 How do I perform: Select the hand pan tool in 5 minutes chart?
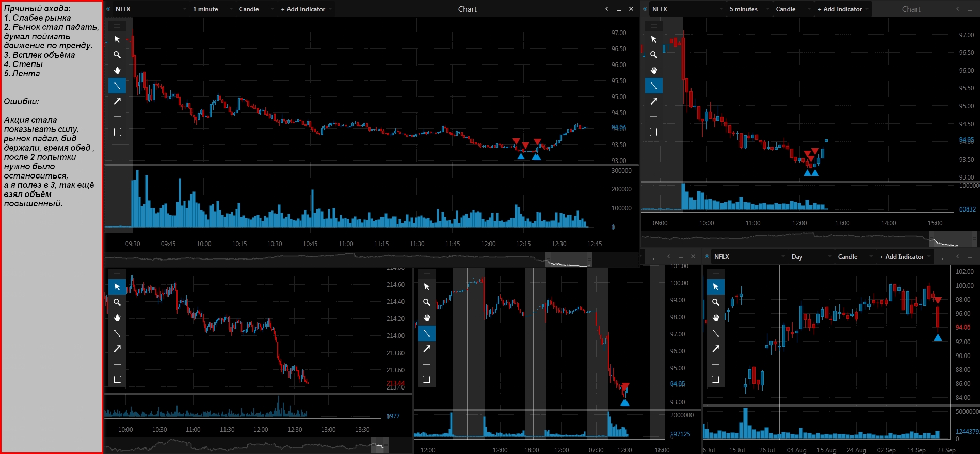pyautogui.click(x=654, y=70)
